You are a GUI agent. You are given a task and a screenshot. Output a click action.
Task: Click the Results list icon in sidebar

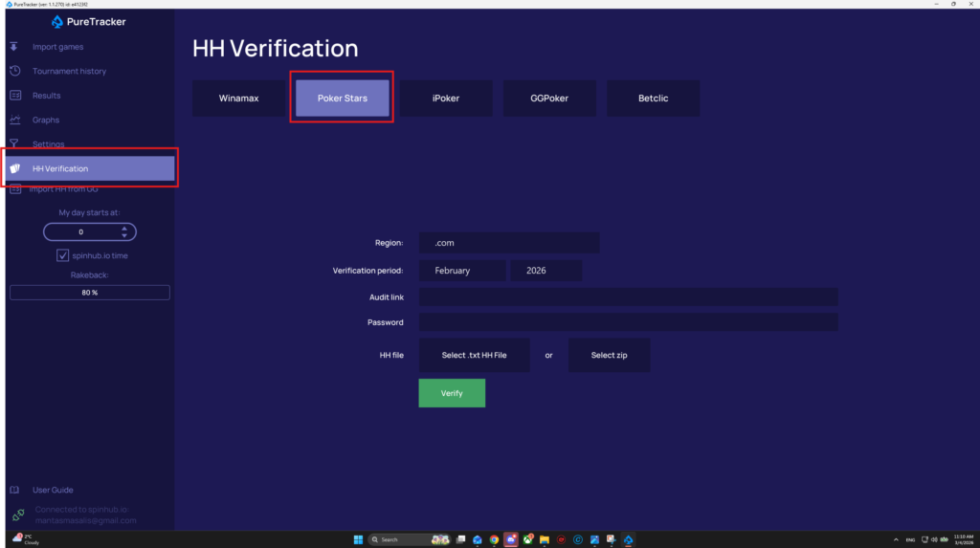[14, 96]
